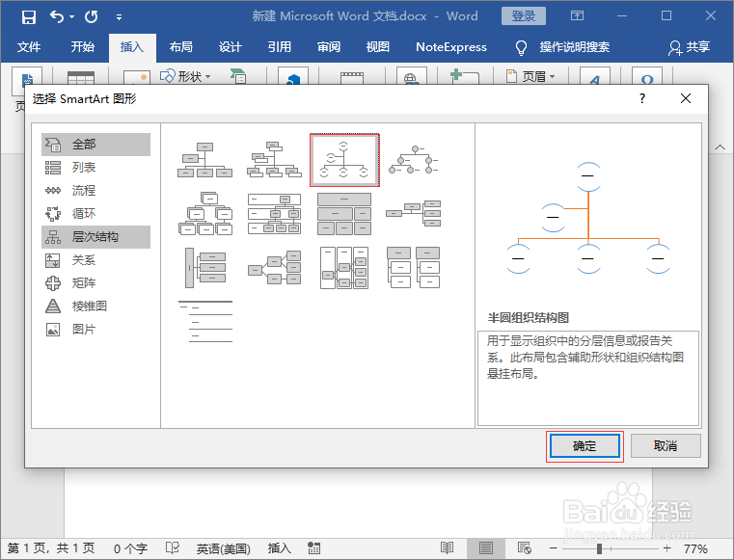This screenshot has height=560, width=734.
Task: Open Customize Quick Access Toolbar dropdown
Action: click(119, 17)
